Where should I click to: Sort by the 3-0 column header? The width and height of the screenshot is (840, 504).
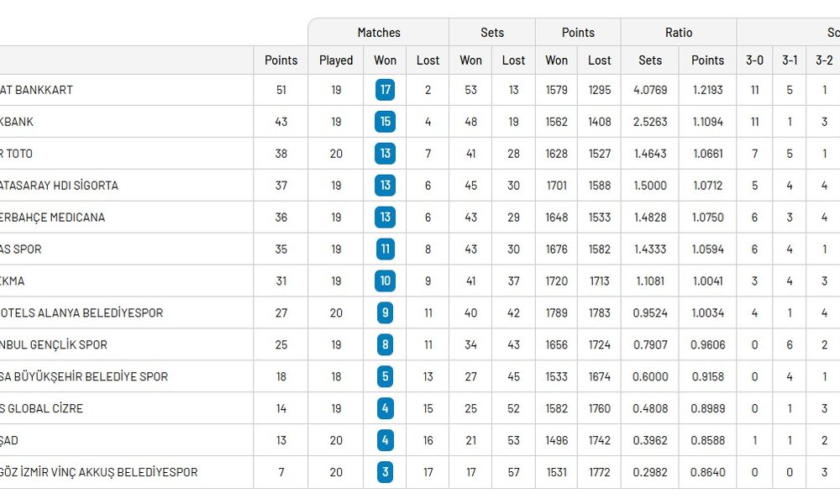click(754, 60)
